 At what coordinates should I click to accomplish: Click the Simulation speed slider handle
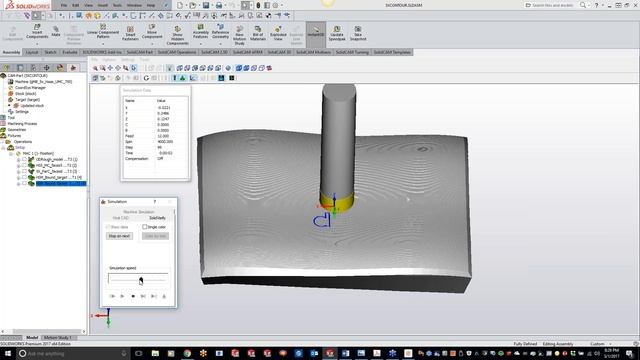pos(141,280)
